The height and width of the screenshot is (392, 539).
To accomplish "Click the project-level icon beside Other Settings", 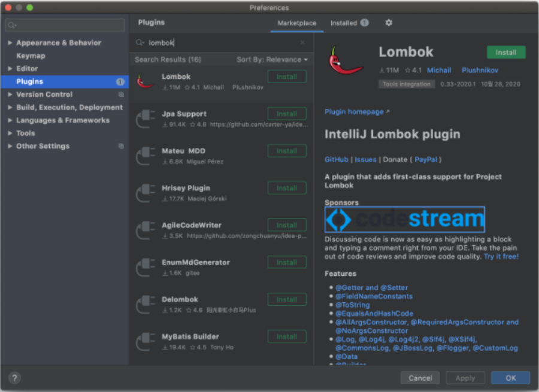I will point(121,147).
